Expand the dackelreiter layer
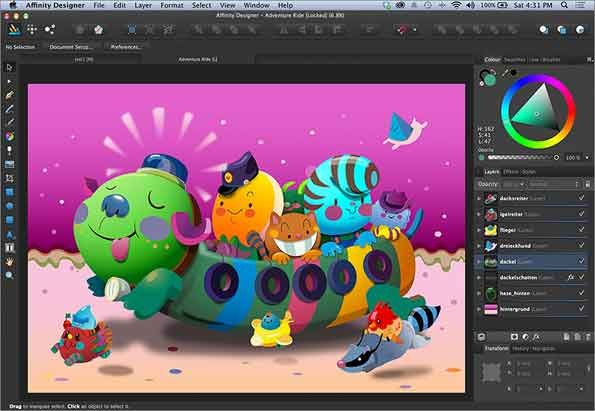This screenshot has width=595, height=411. click(479, 198)
